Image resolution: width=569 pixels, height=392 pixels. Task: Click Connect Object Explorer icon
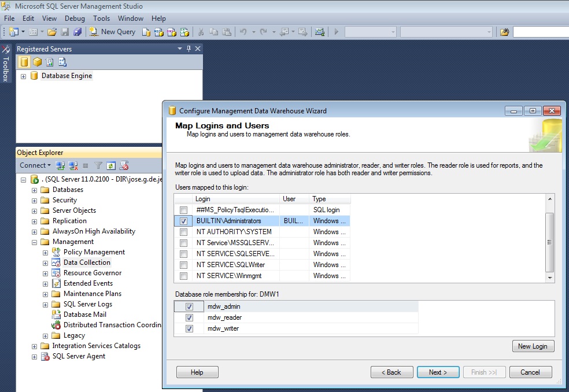60,166
